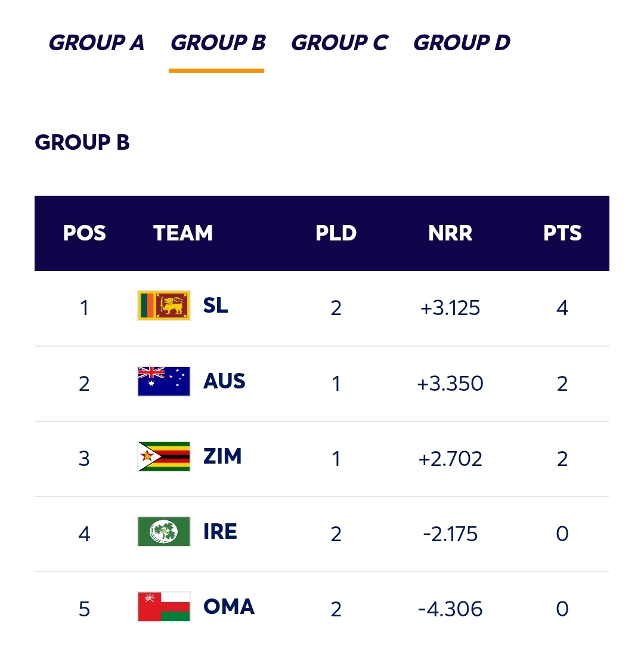The image size is (644, 645).
Task: Click the IRE team name
Action: coord(220,532)
